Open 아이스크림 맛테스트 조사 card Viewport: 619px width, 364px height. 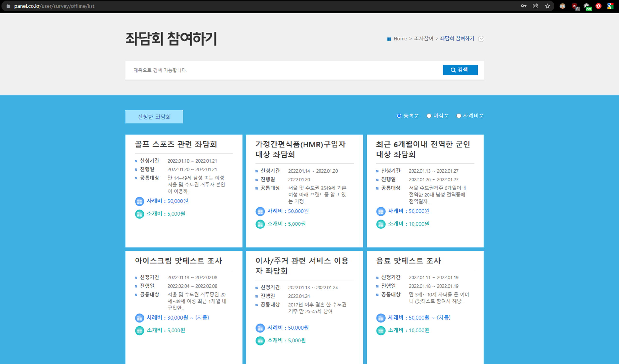click(178, 261)
